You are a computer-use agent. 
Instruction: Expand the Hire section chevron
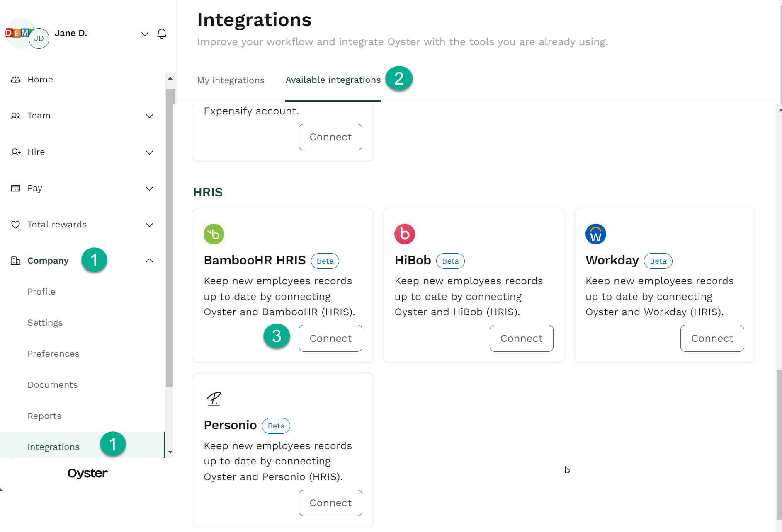click(x=150, y=152)
